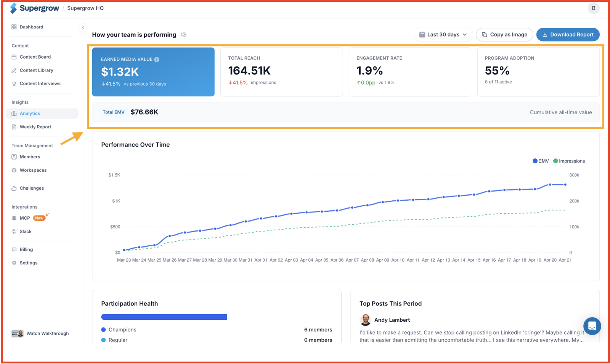Click the Total EMV $76.66K value
The width and height of the screenshot is (610, 364).
tap(144, 112)
